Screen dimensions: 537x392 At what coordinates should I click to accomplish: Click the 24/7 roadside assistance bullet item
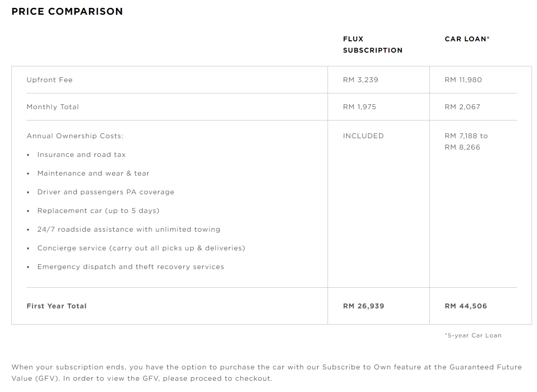tap(128, 229)
